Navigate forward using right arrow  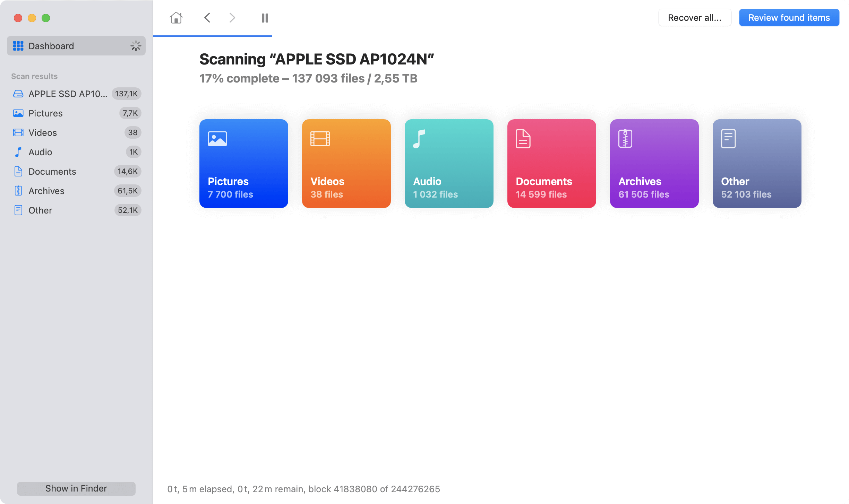[232, 17]
